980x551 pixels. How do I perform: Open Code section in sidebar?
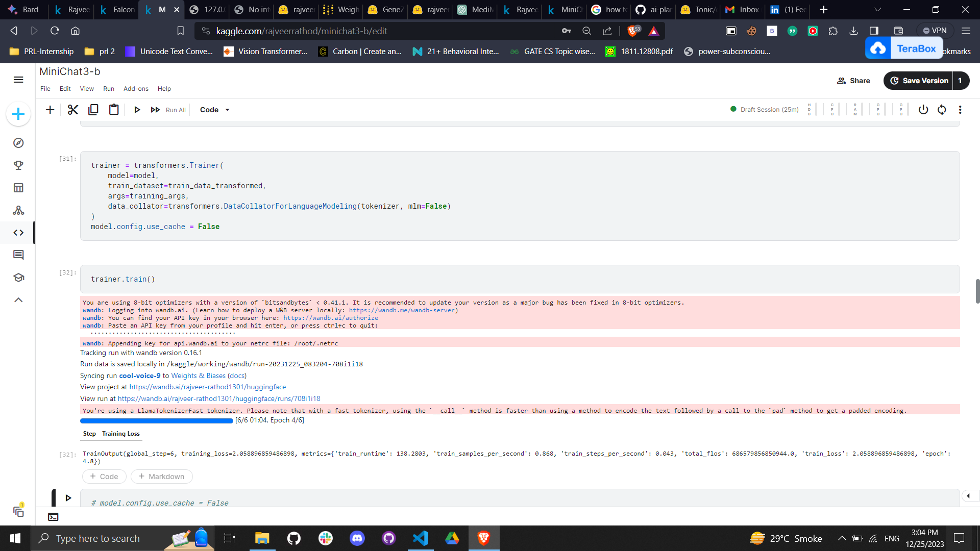click(18, 233)
